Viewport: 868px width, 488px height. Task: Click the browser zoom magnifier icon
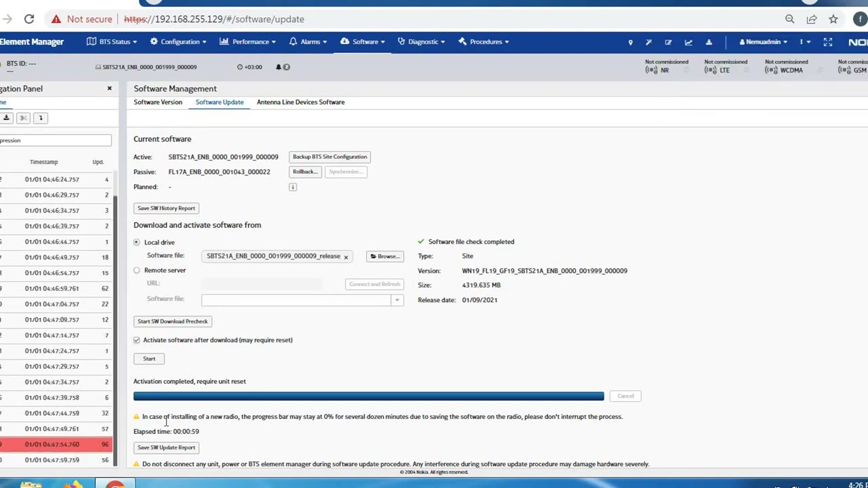coord(790,19)
